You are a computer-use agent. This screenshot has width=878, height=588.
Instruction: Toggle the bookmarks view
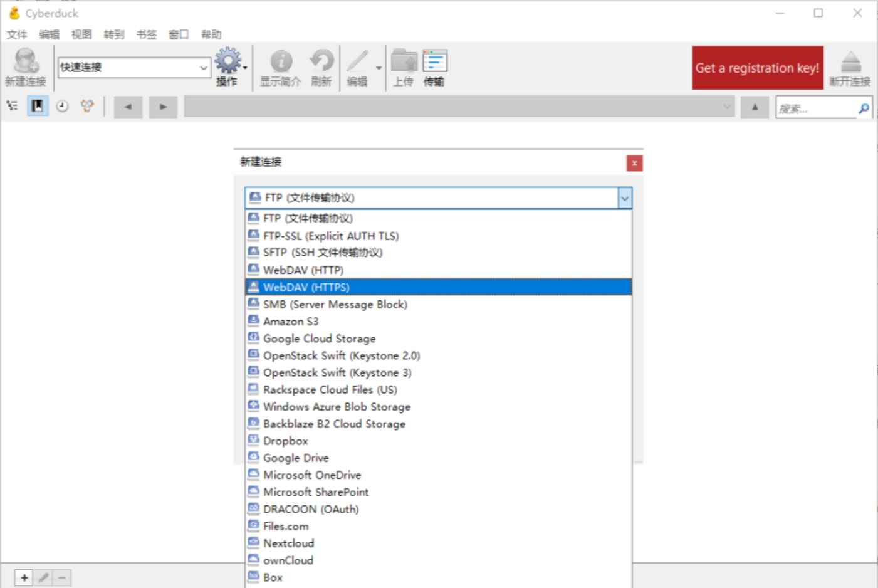coord(37,106)
